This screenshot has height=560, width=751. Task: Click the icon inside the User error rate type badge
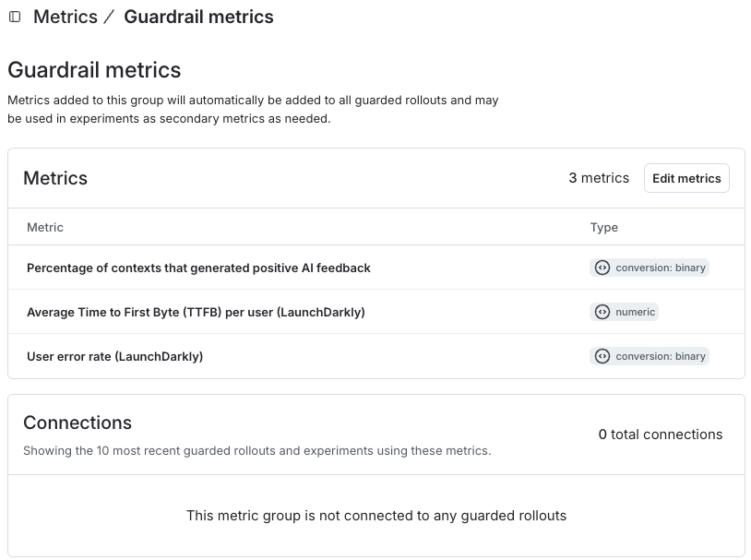(601, 356)
